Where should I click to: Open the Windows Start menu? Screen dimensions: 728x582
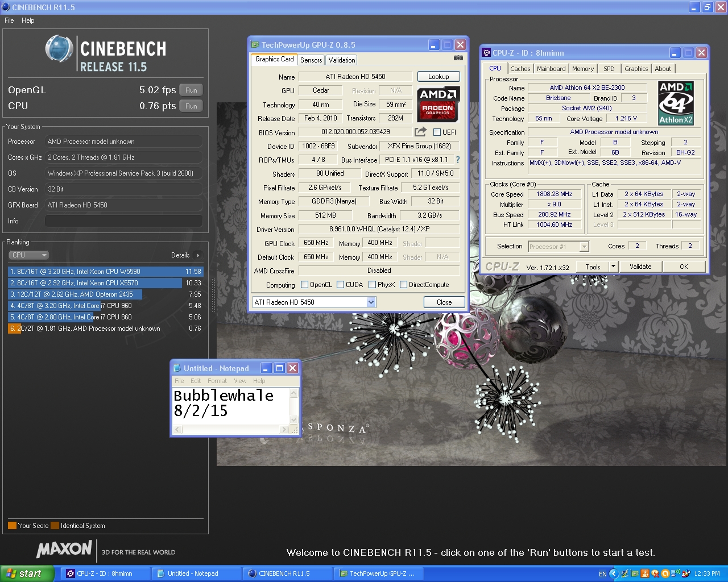tap(27, 573)
